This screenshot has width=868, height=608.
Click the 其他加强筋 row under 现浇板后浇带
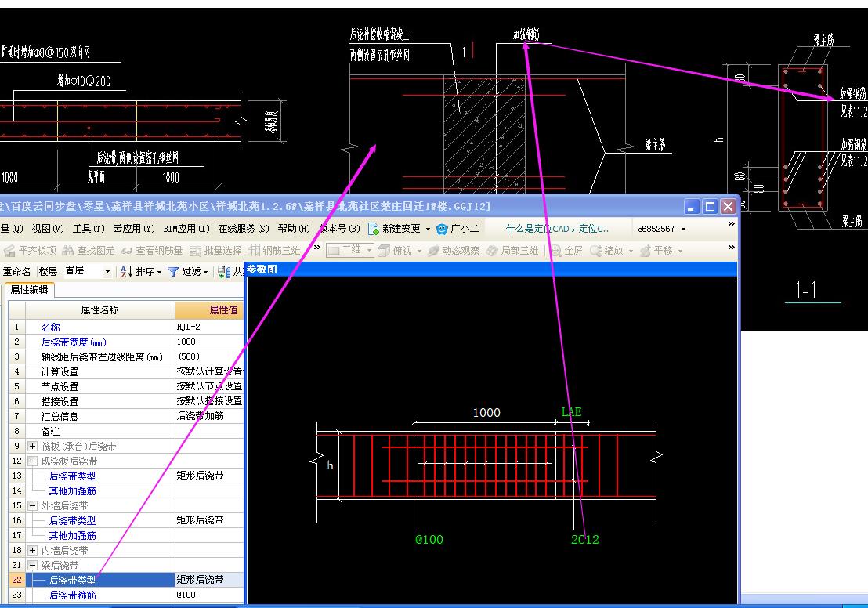coord(72,490)
